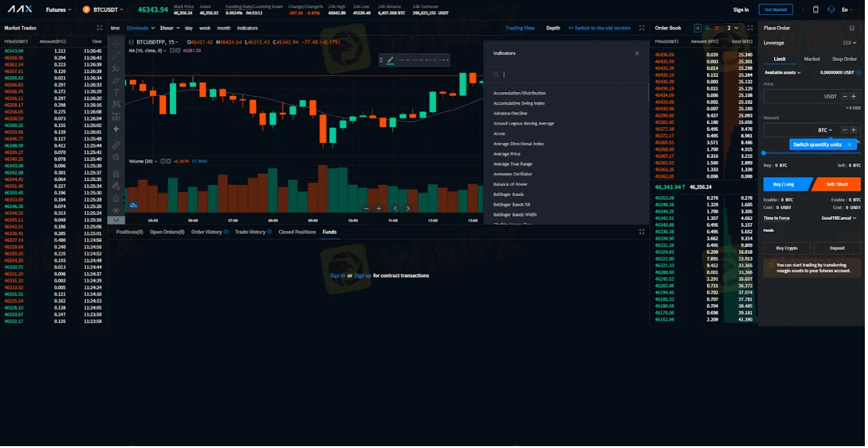This screenshot has width=868, height=448.
Task: Click the Sell / Short button
Action: [837, 184]
